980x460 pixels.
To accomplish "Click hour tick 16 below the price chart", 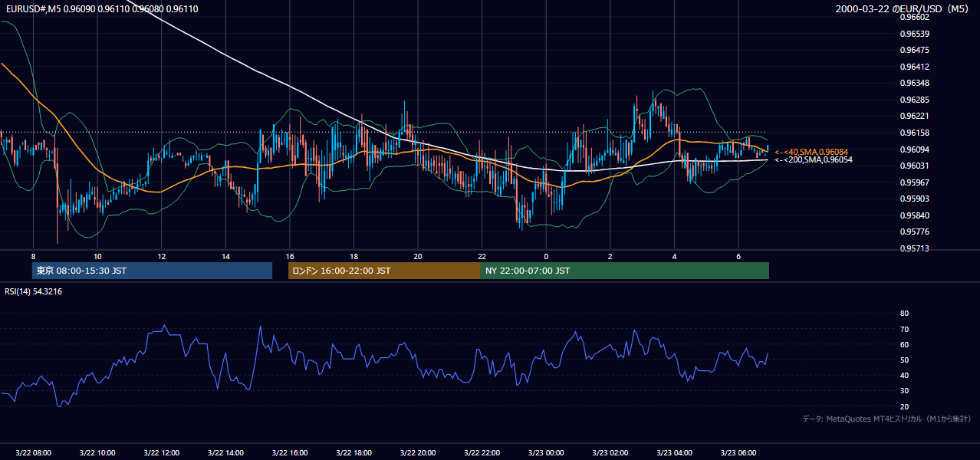I will pyautogui.click(x=289, y=256).
